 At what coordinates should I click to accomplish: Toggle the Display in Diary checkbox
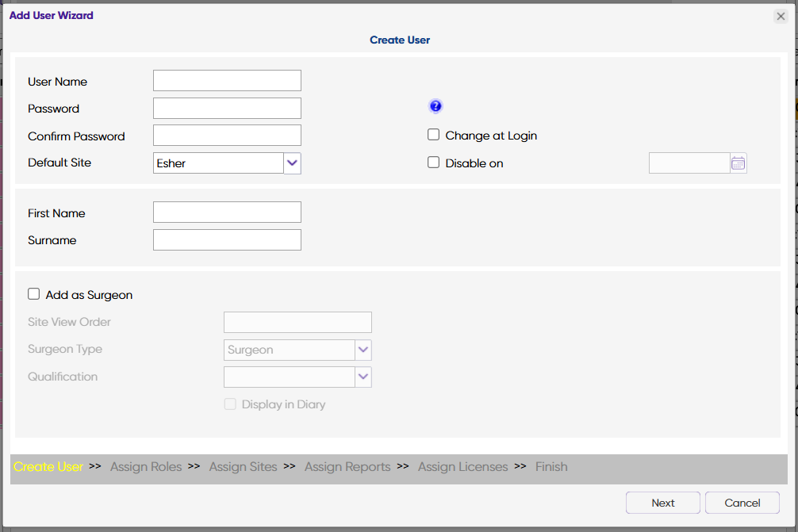(230, 404)
